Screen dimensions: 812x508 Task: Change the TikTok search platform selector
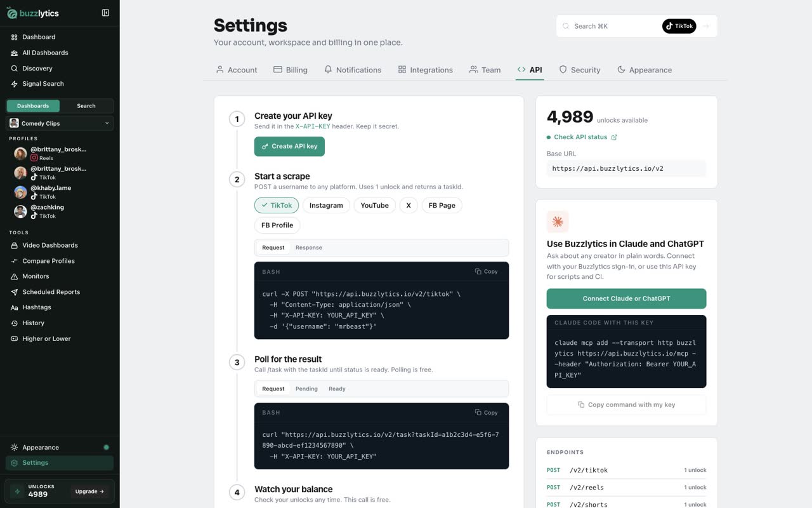coord(679,26)
